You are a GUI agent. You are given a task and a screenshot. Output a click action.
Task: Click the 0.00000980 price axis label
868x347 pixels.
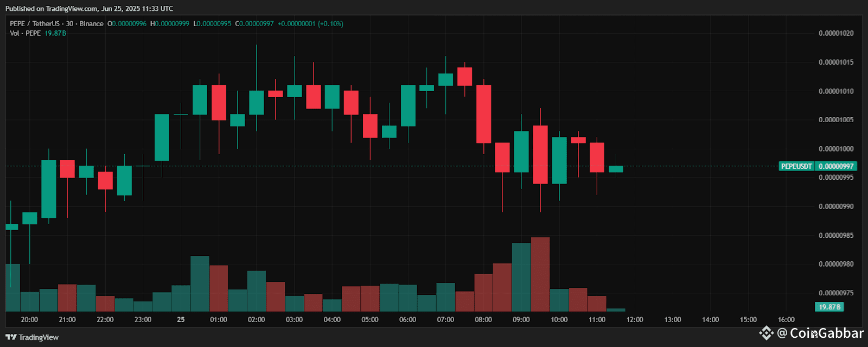(x=836, y=264)
